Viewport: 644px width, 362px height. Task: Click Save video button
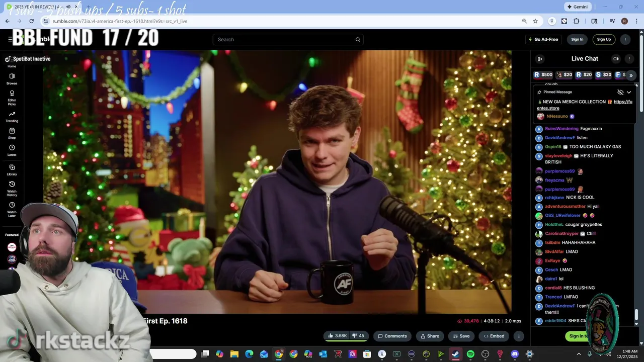[461, 336]
